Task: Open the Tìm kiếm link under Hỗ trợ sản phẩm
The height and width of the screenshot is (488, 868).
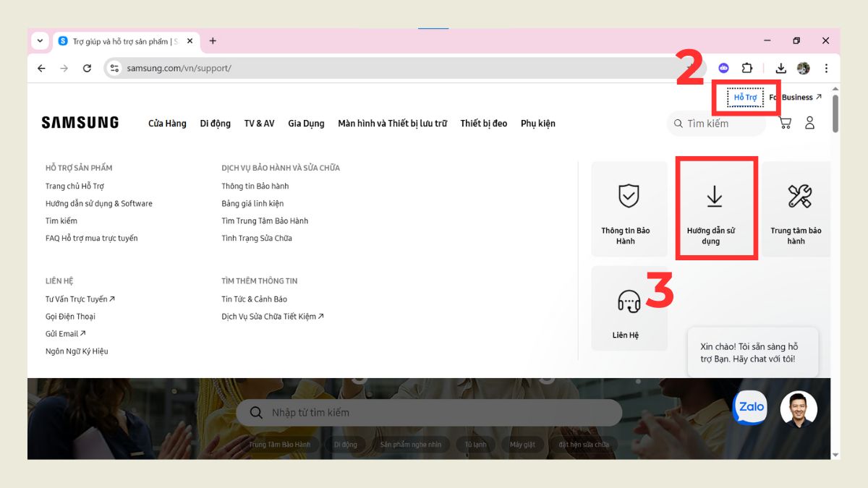Action: 61,221
